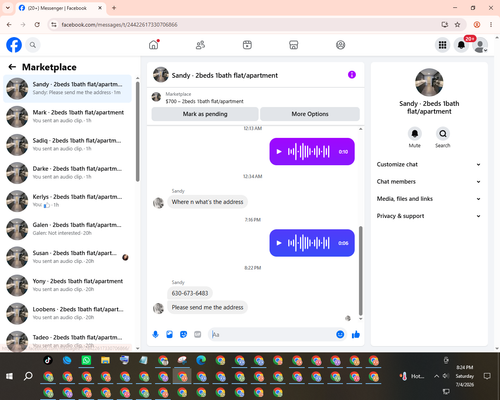The width and height of the screenshot is (500, 400).
Task: Expand Customize chat section
Action: pyautogui.click(x=429, y=164)
